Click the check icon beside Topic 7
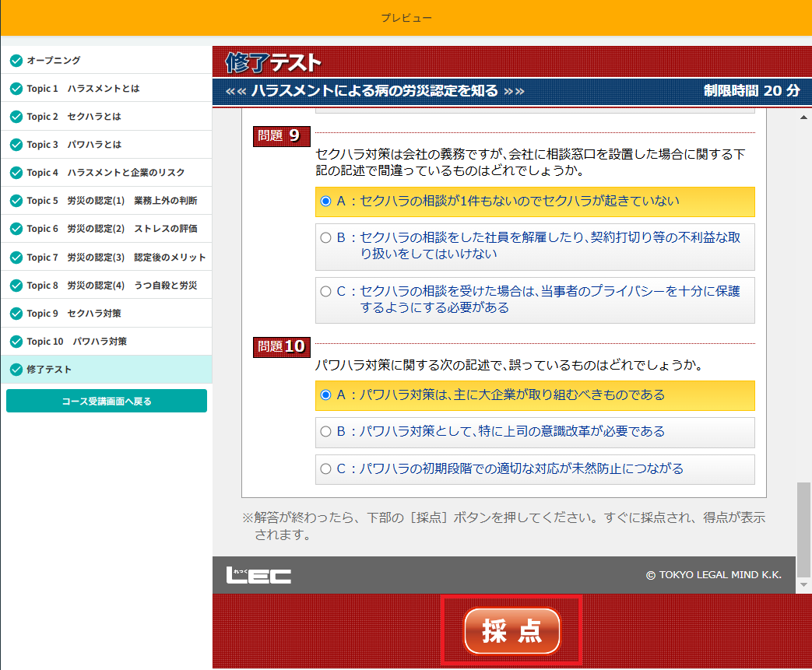 click(16, 258)
